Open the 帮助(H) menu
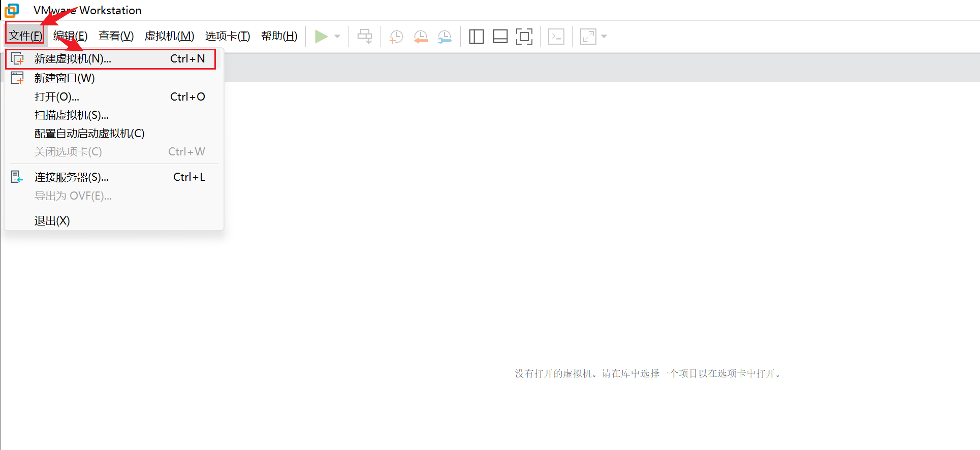This screenshot has height=450, width=980. point(279,36)
